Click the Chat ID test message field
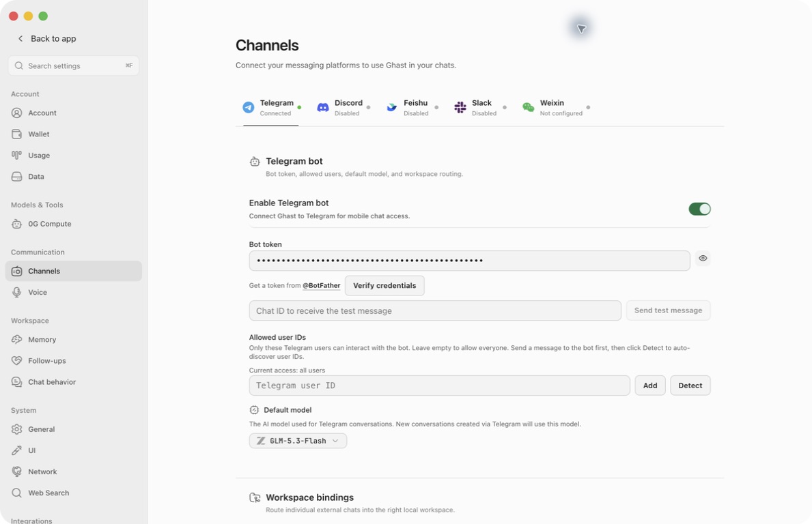Image resolution: width=812 pixels, height=524 pixels. (x=435, y=311)
